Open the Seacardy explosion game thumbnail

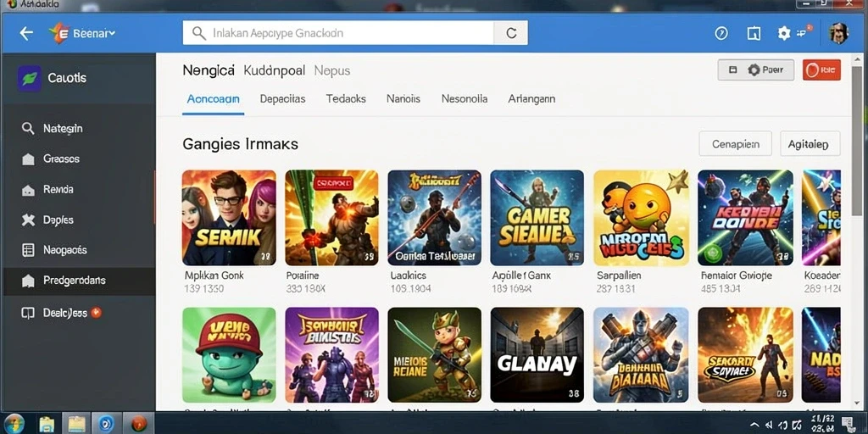(x=745, y=355)
